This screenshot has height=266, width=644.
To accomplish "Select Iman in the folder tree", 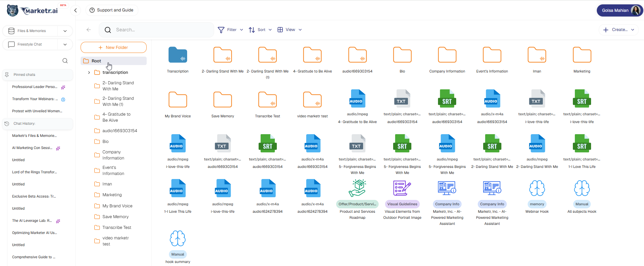I will [x=107, y=184].
